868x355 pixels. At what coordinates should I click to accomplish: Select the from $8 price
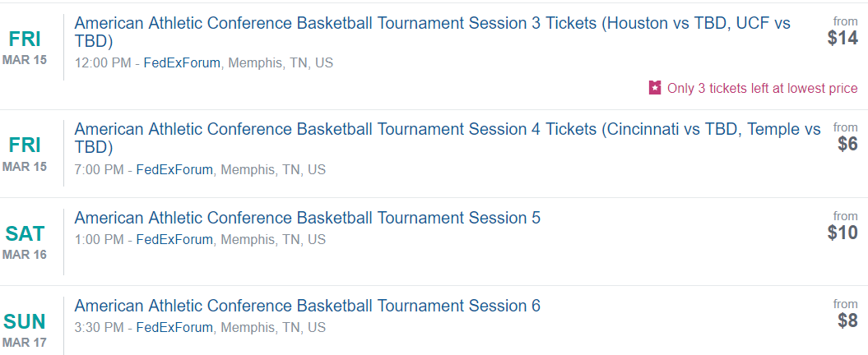pos(845,314)
